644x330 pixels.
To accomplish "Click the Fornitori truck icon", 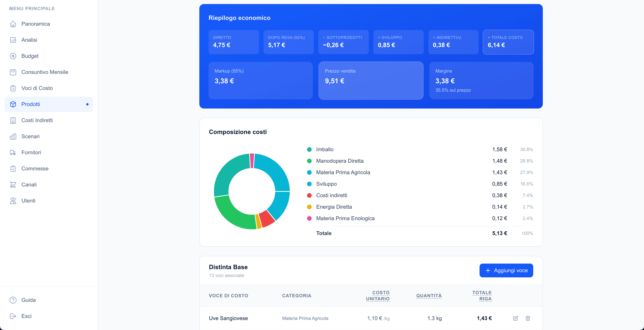I will click(13, 153).
